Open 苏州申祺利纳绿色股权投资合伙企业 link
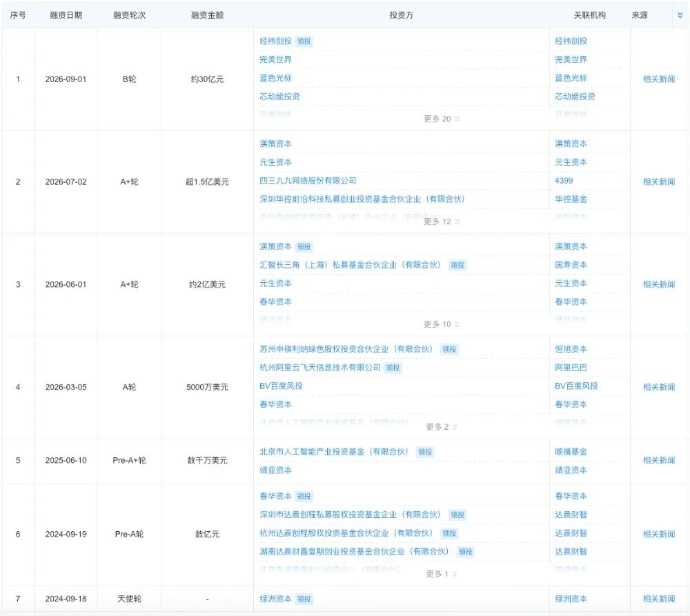This screenshot has height=616, width=690. tap(346, 349)
